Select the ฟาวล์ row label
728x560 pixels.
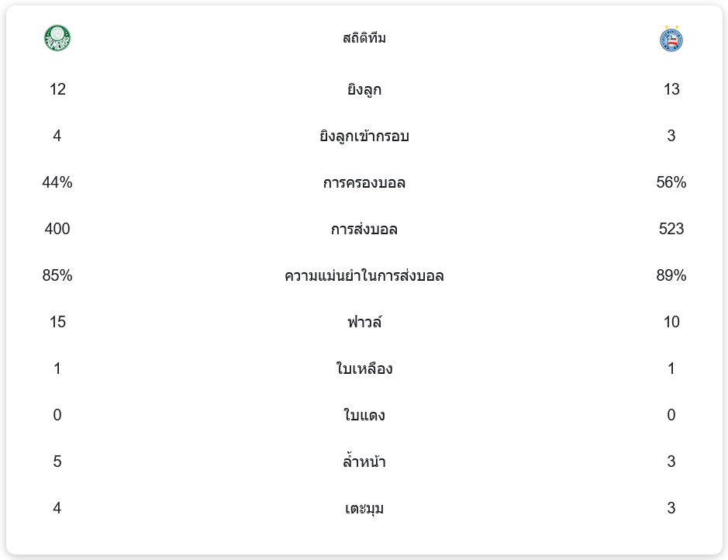coord(364,323)
